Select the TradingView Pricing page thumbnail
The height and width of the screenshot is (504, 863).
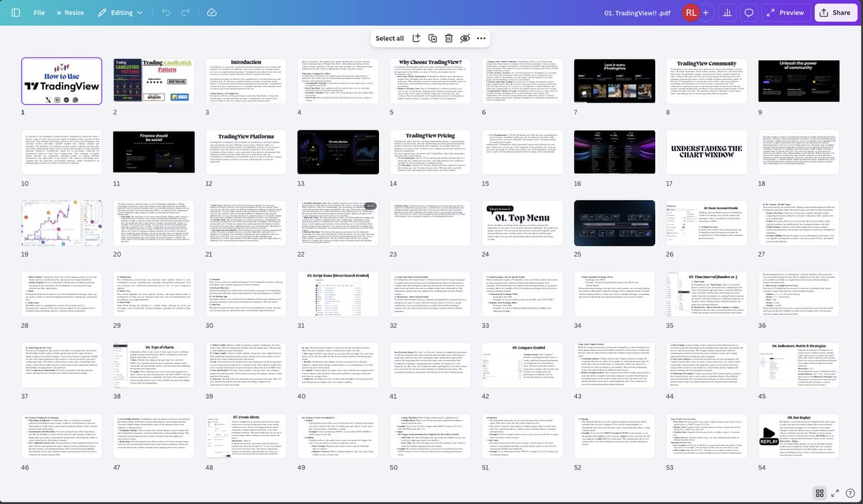point(430,151)
